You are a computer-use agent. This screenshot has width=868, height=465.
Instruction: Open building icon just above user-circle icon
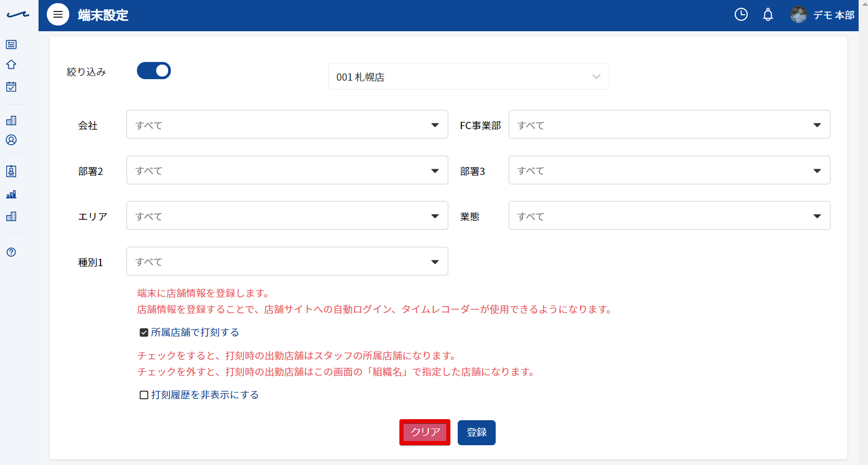tap(11, 121)
